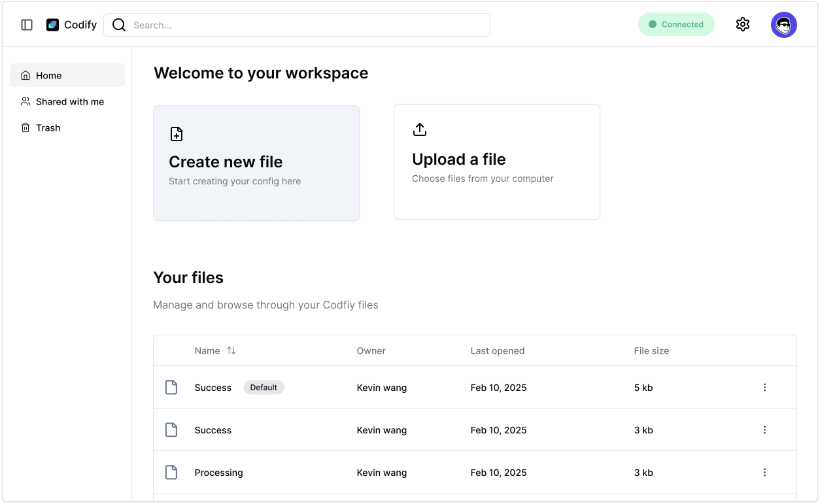Toggle Name column sort order

(231, 350)
